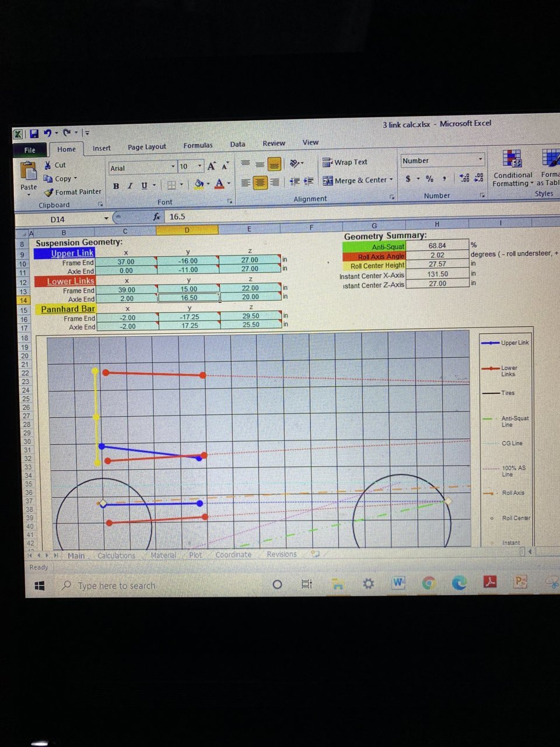Toggle middle vertical alignment
The height and width of the screenshot is (747, 560).
pyautogui.click(x=260, y=164)
